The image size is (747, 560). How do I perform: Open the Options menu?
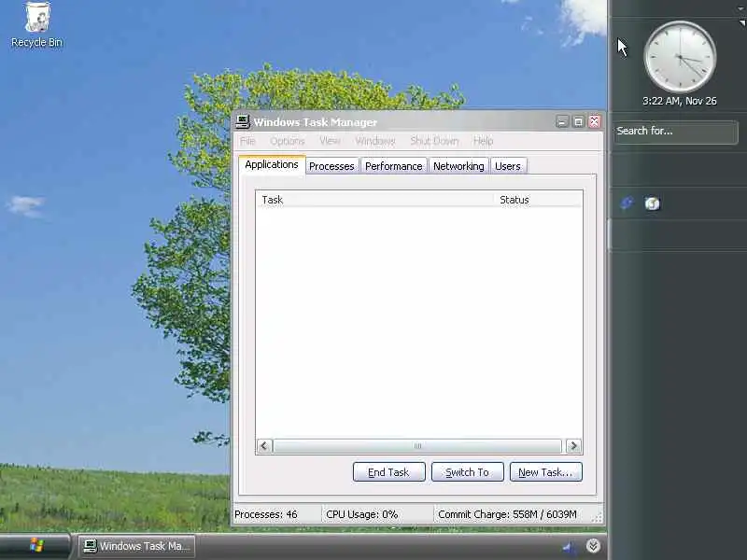(288, 141)
